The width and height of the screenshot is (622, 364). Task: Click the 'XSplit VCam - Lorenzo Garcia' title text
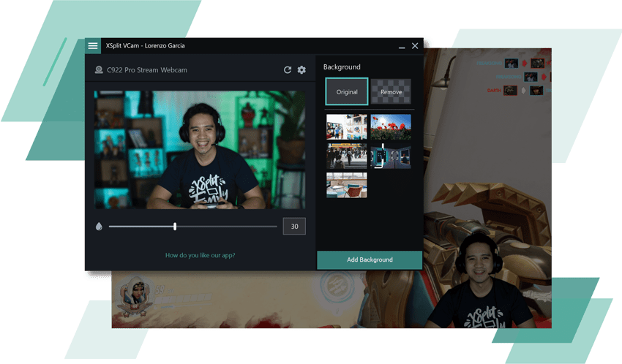click(145, 45)
